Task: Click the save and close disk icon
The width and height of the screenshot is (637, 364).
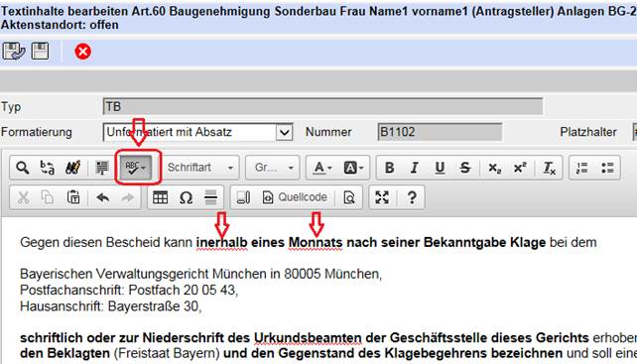Action: pos(14,52)
